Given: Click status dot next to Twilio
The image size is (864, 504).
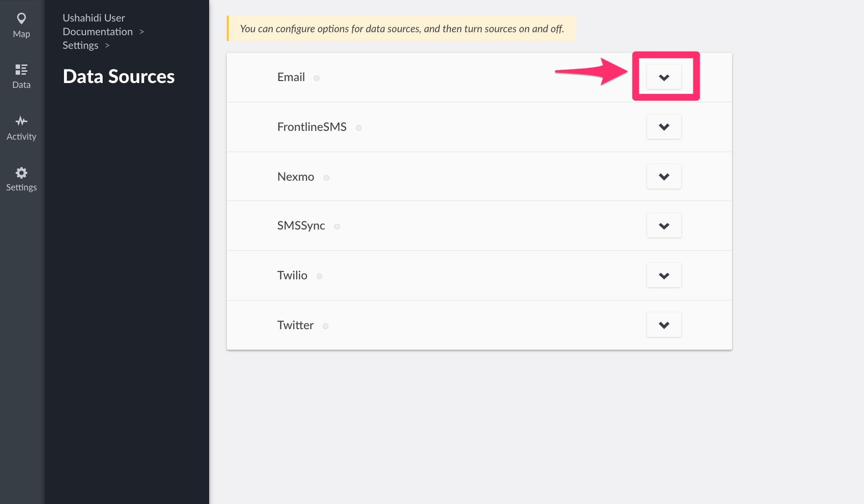Looking at the screenshot, I should coord(320,276).
